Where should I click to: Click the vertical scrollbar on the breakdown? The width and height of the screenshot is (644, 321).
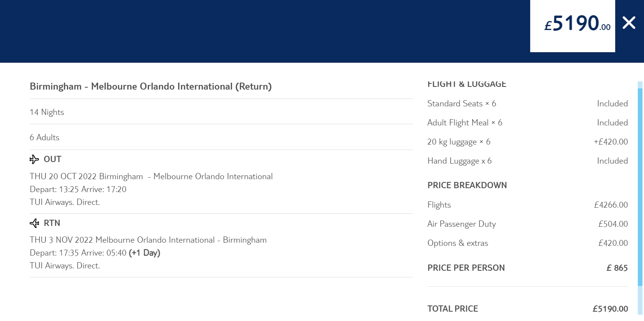(640, 187)
